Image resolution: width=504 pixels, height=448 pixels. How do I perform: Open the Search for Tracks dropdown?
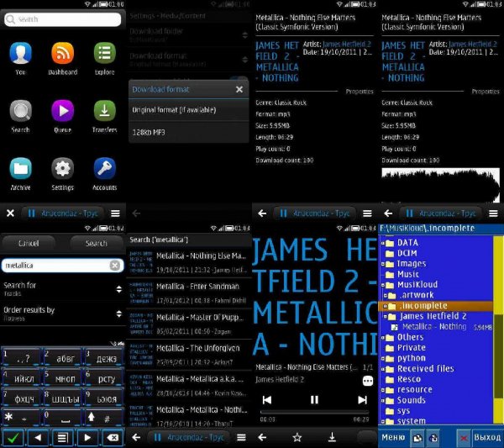click(62, 289)
